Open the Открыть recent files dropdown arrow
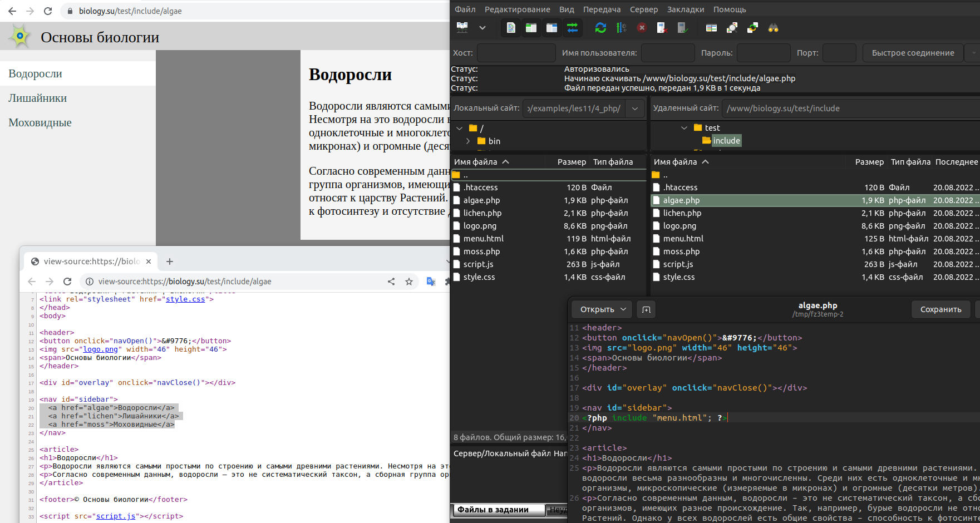Viewport: 980px width, 523px height. [x=623, y=309]
